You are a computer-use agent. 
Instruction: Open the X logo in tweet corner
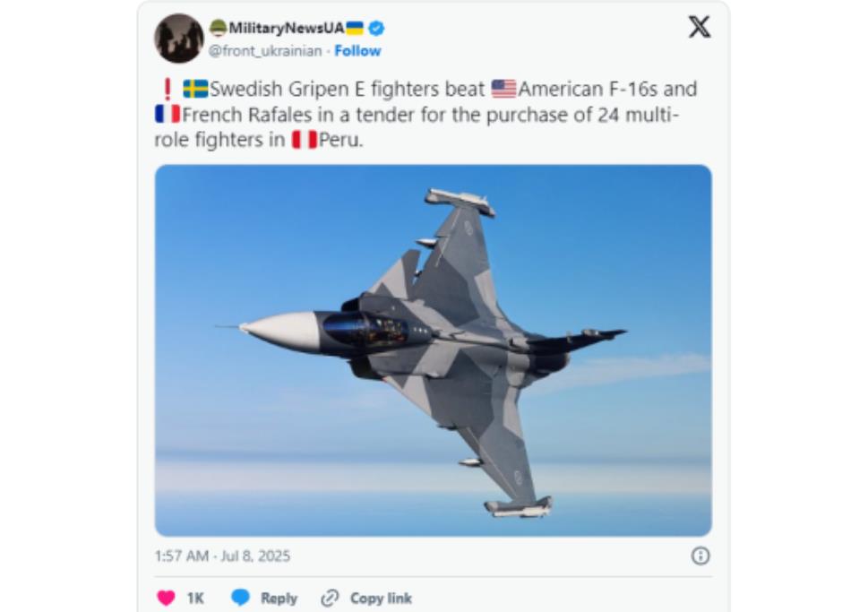coord(700,27)
